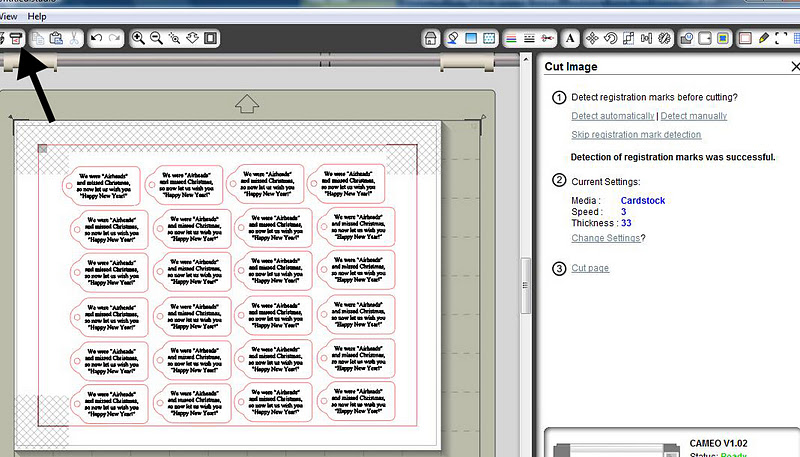The image size is (800, 457).
Task: Click the Speed value 3
Action: [623, 212]
